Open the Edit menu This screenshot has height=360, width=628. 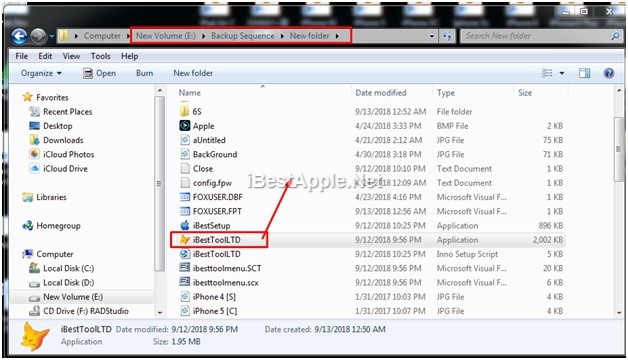click(45, 56)
